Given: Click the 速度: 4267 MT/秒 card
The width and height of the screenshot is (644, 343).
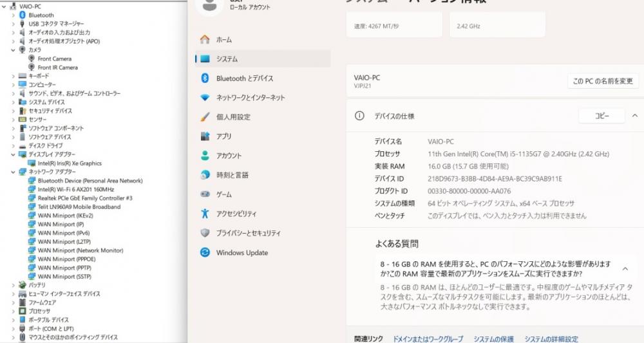Looking at the screenshot, I should tap(394, 24).
